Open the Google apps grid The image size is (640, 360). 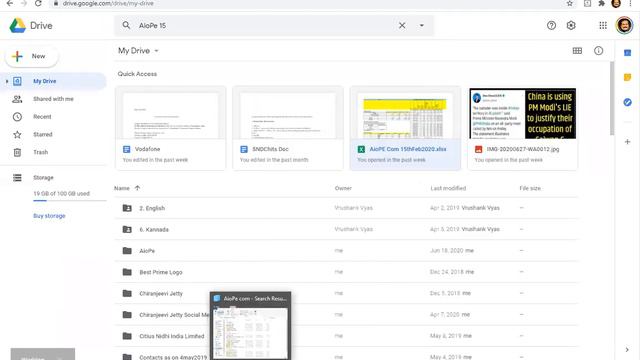tap(603, 25)
